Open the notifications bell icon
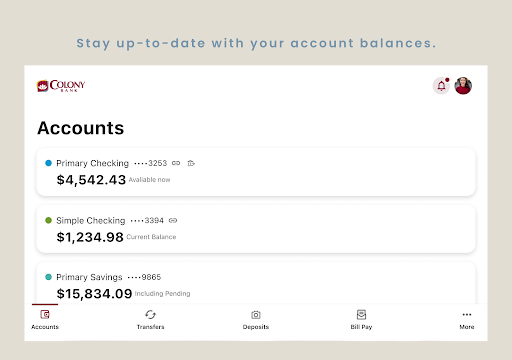This screenshot has width=512, height=360. coord(441,86)
